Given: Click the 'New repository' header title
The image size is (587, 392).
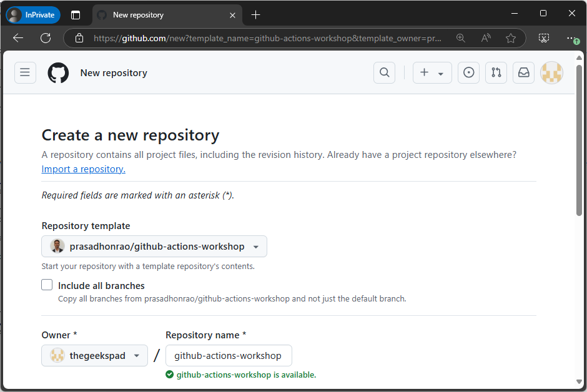Looking at the screenshot, I should point(114,73).
